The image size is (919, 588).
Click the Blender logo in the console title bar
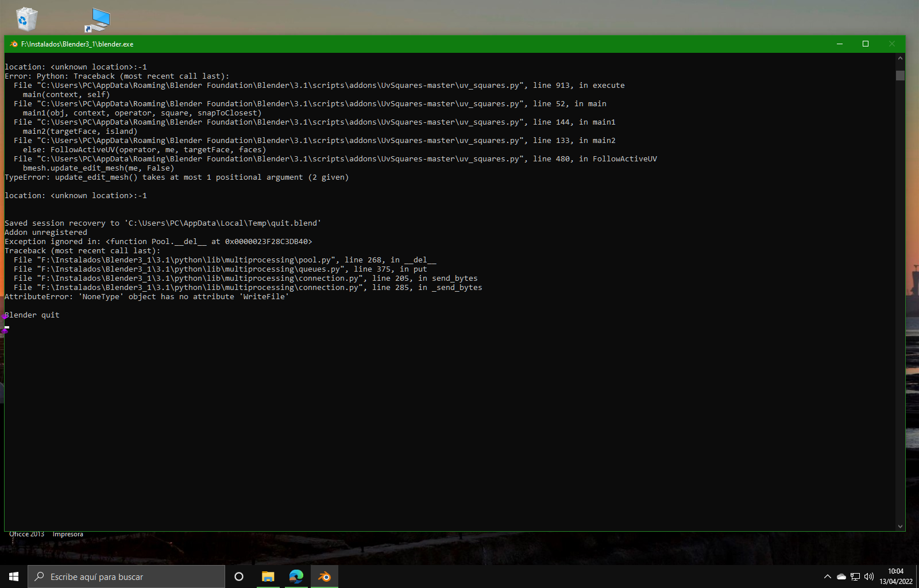point(14,44)
